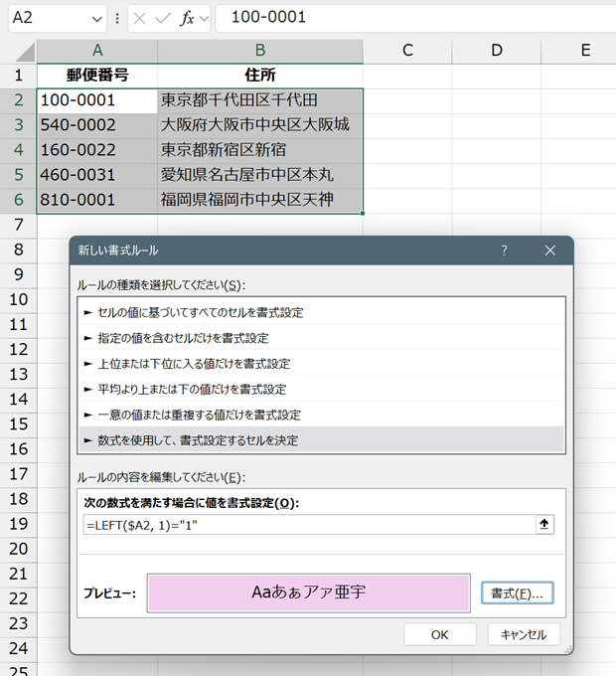The height and width of the screenshot is (676, 616).
Task: Close the 新しい書式ルール dialog
Action: [x=550, y=251]
